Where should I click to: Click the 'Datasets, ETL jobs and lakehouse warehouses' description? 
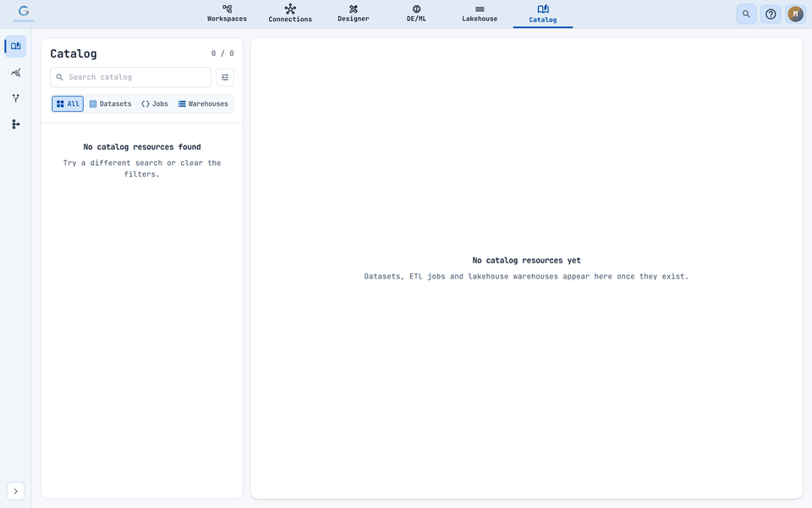coord(527,276)
